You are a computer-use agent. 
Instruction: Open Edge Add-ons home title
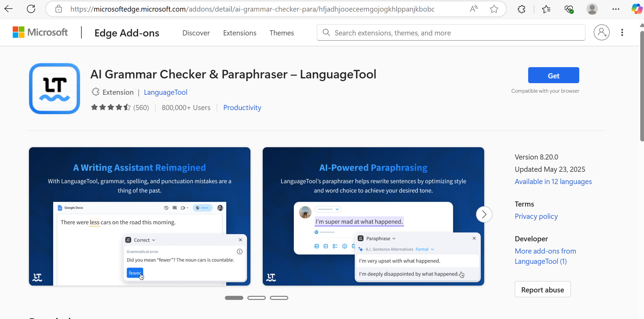(127, 33)
